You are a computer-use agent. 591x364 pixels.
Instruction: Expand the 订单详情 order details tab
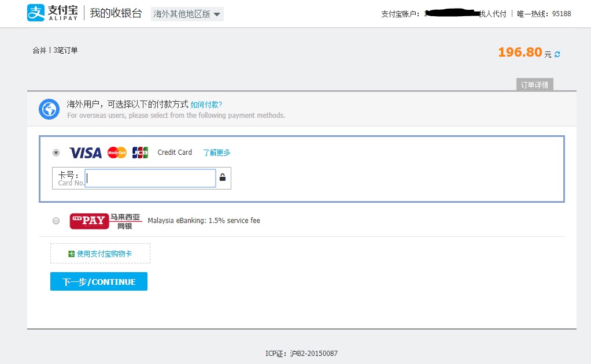(x=534, y=85)
